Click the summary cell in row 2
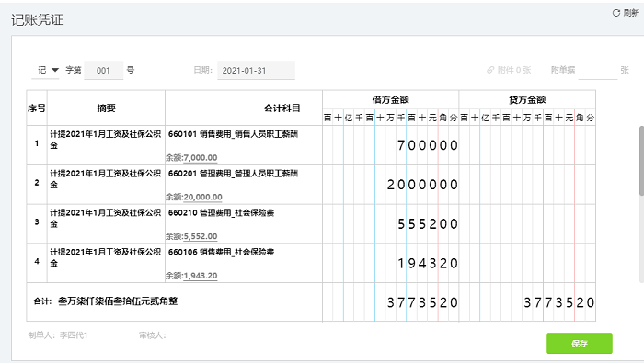Viewport: 644px width, 363px height. point(106,185)
